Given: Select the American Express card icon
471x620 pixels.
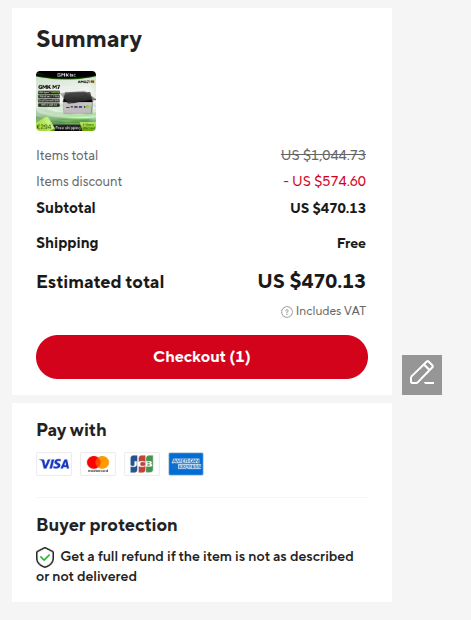Looking at the screenshot, I should [186, 464].
